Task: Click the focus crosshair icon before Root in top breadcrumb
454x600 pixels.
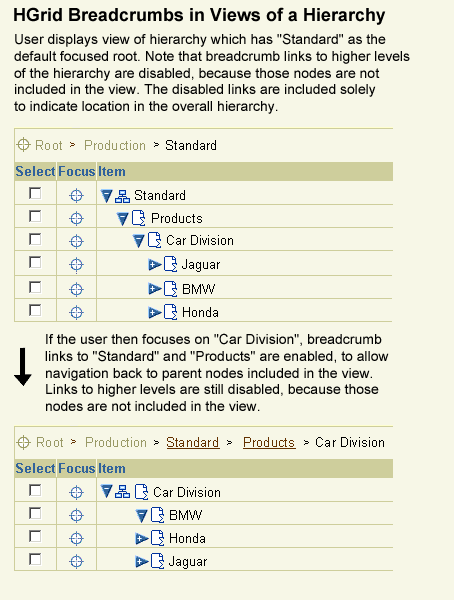Action: tap(23, 145)
